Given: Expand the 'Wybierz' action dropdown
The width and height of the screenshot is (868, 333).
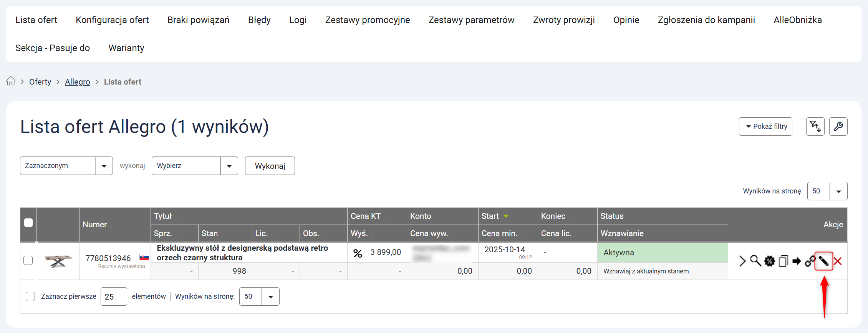Looking at the screenshot, I should (194, 166).
